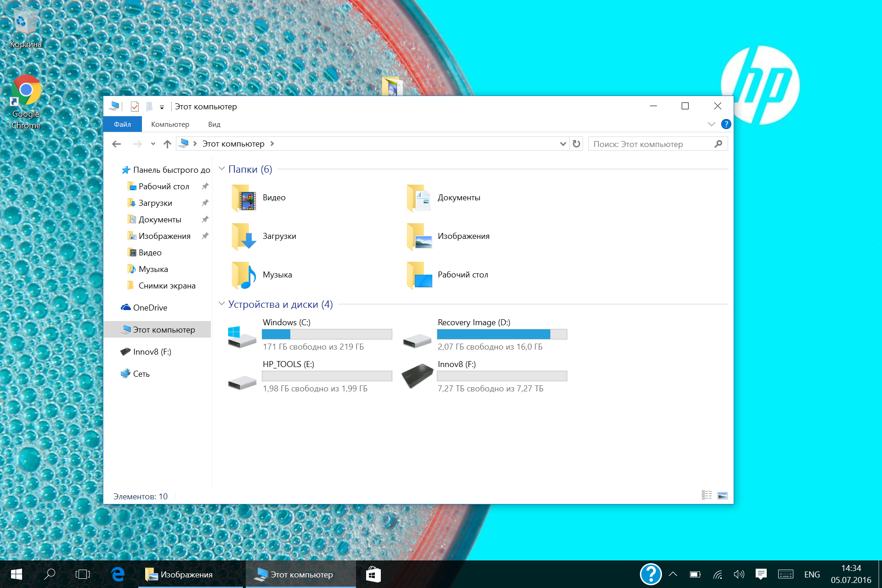Switch to details view in status bar
The image size is (882, 588).
707,495
